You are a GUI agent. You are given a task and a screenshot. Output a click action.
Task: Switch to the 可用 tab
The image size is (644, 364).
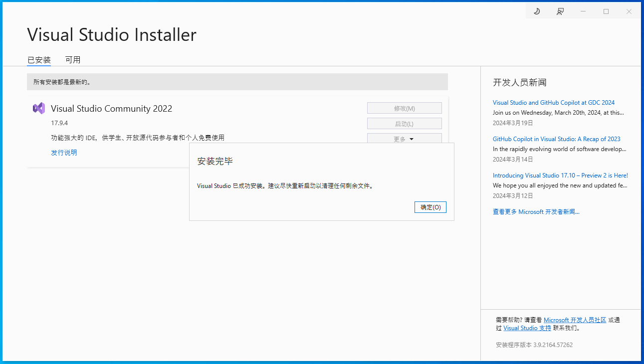pos(73,59)
